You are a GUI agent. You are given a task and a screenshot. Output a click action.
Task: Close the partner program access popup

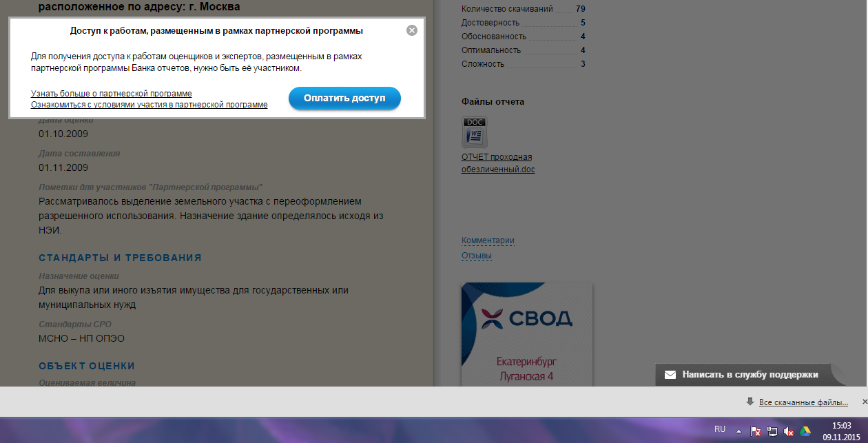click(x=411, y=30)
